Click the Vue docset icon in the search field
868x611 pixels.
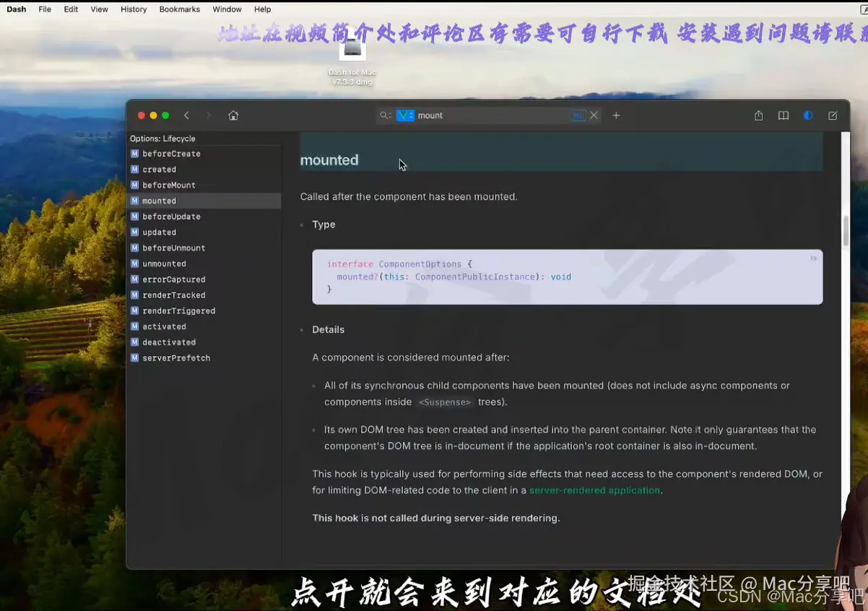pyautogui.click(x=406, y=115)
